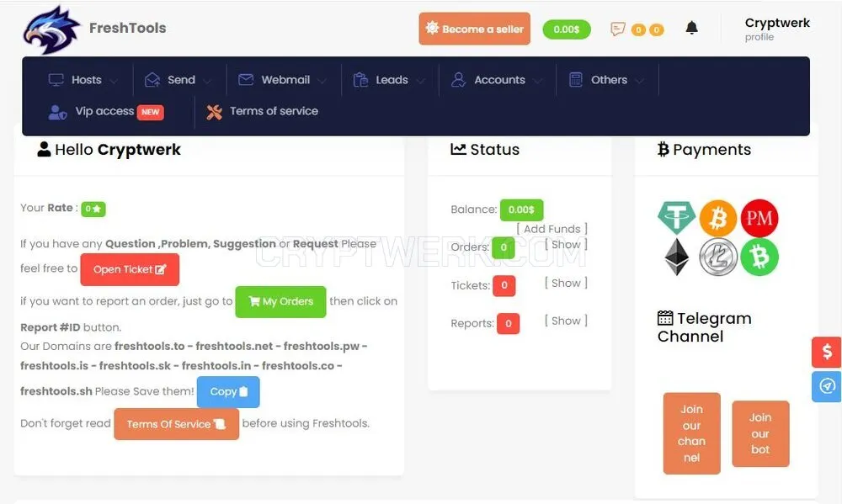The image size is (842, 504).
Task: Copy the domains with the Copy button
Action: point(228,392)
